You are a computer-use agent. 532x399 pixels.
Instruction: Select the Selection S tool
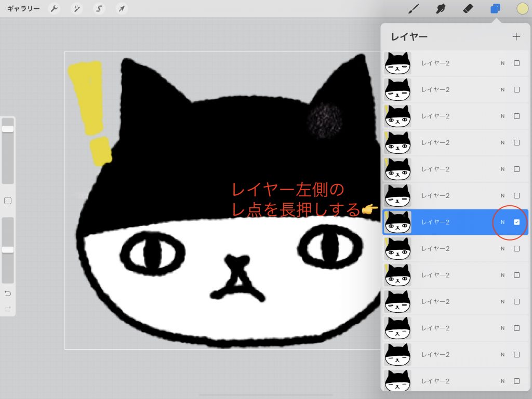click(x=99, y=8)
